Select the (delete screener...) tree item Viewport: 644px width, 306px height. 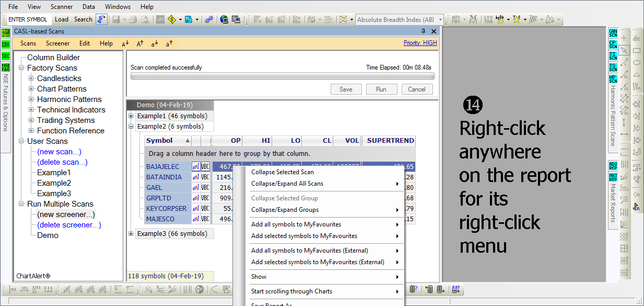pyautogui.click(x=69, y=225)
